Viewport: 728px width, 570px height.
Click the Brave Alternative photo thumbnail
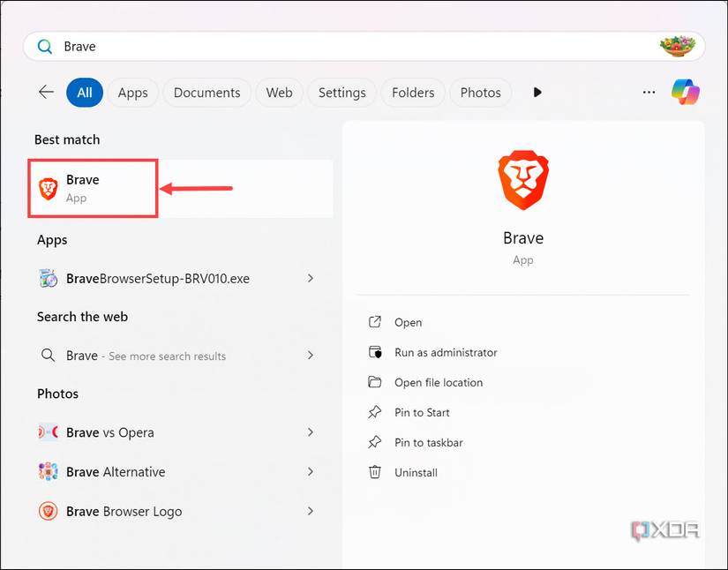(48, 471)
